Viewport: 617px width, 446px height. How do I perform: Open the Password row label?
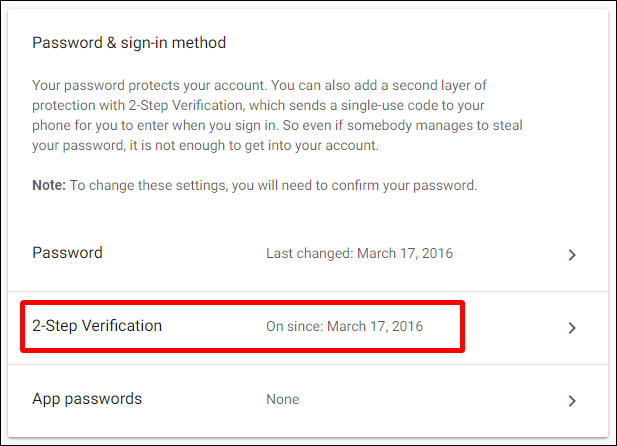(67, 253)
